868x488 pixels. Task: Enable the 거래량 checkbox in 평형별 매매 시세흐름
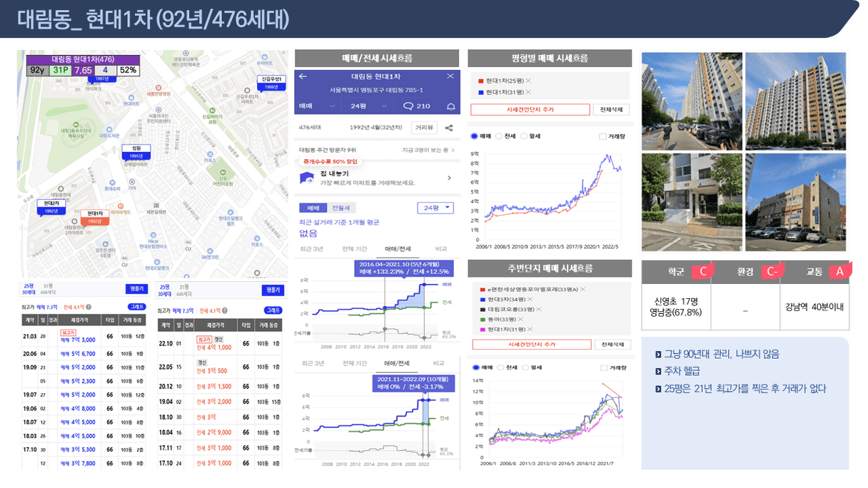click(x=603, y=136)
